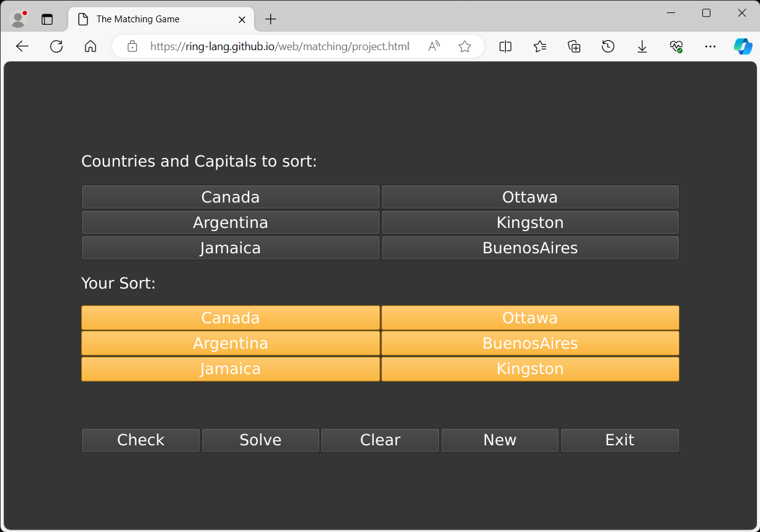The width and height of the screenshot is (760, 532).
Task: Click the Solve button
Action: pyautogui.click(x=260, y=440)
